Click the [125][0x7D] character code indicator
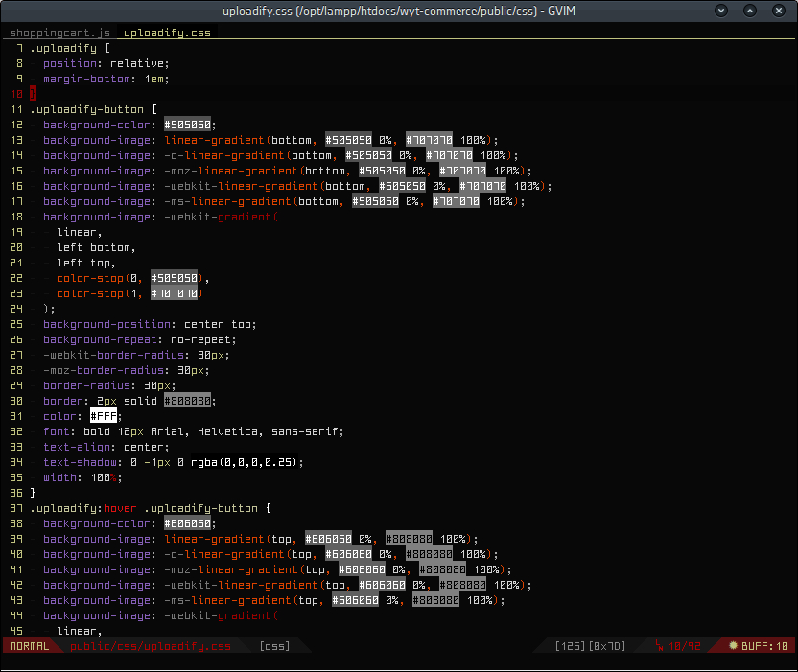The image size is (798, 672). pos(590,646)
